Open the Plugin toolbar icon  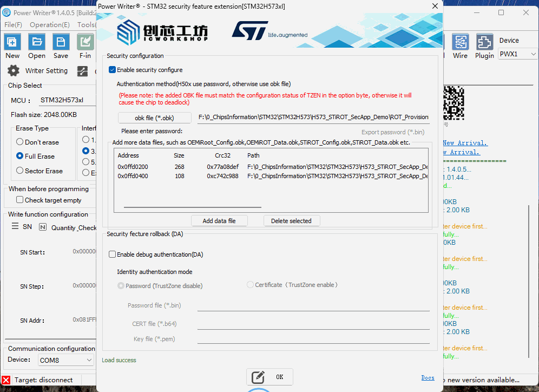pyautogui.click(x=484, y=42)
